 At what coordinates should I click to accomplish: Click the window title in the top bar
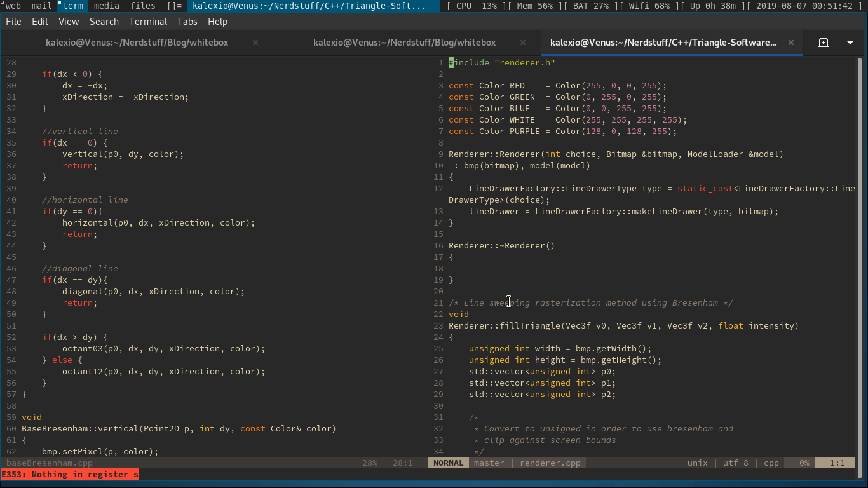tap(309, 6)
